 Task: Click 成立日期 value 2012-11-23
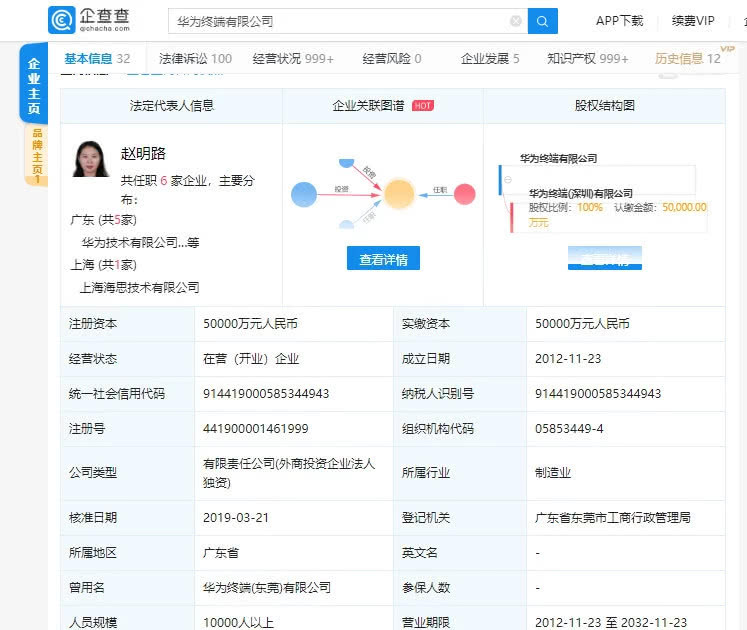click(568, 359)
